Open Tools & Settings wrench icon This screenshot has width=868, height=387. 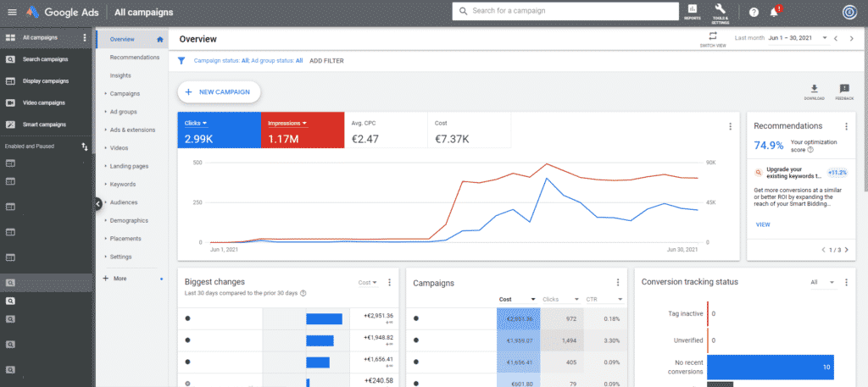point(721,12)
